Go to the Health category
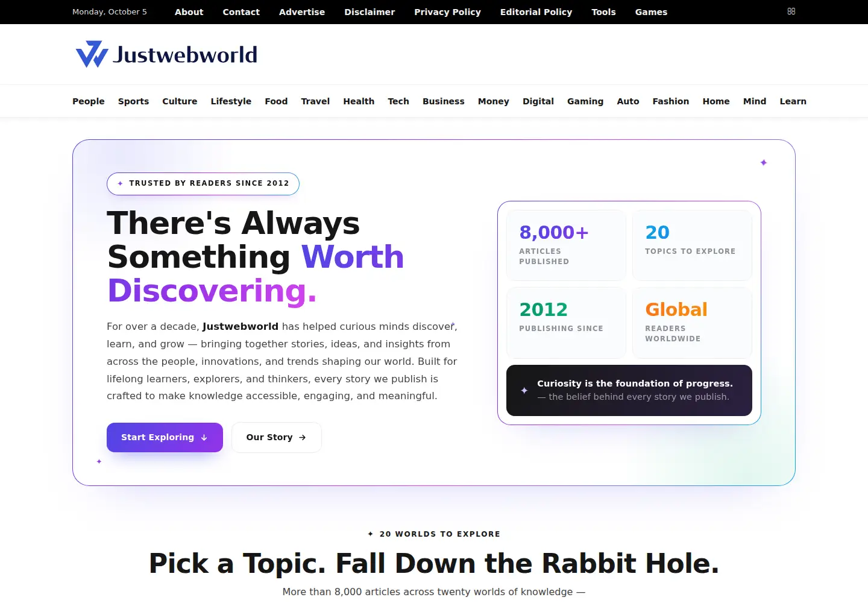Image resolution: width=868 pixels, height=603 pixels. tap(359, 101)
